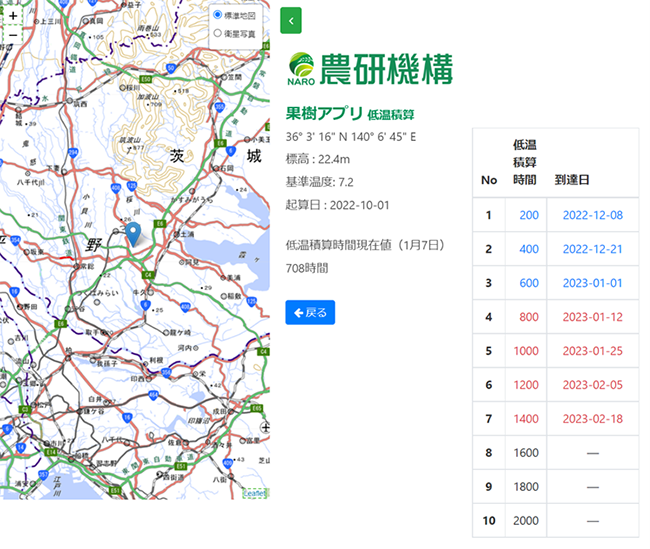Click the crosshair icon at map edge

pyautogui.click(x=265, y=427)
